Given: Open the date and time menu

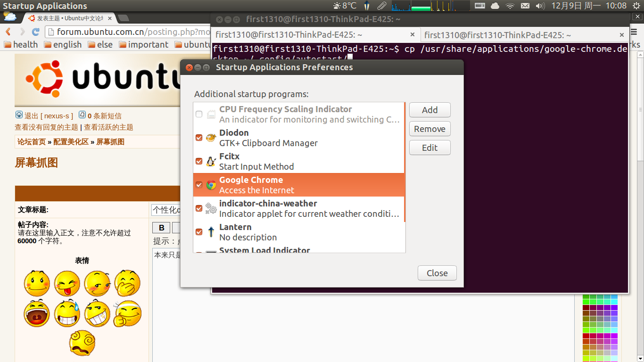Looking at the screenshot, I should pos(589,6).
